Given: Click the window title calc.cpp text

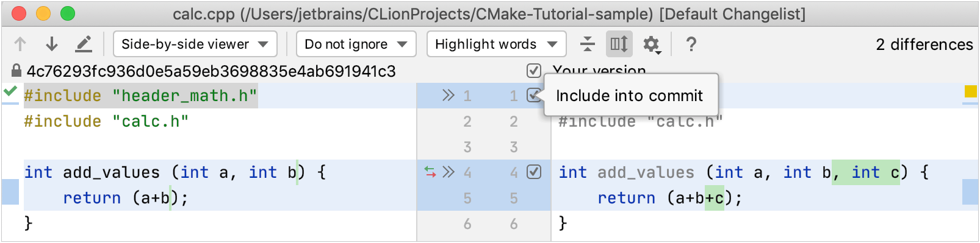Looking at the screenshot, I should tap(489, 13).
